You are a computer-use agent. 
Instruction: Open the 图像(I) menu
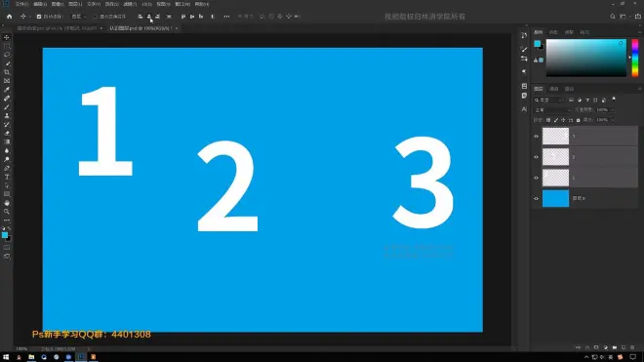tap(58, 4)
